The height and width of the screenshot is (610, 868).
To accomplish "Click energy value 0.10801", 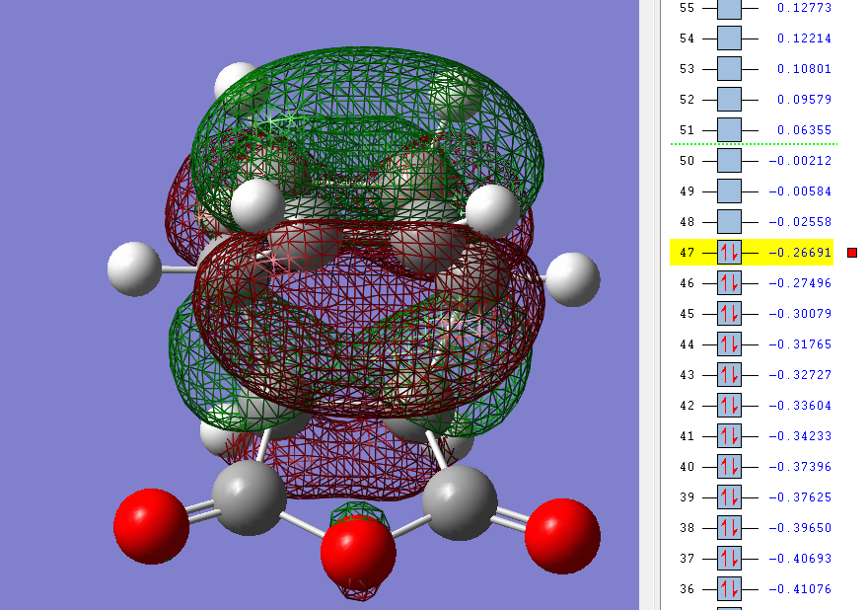I will pyautogui.click(x=804, y=69).
